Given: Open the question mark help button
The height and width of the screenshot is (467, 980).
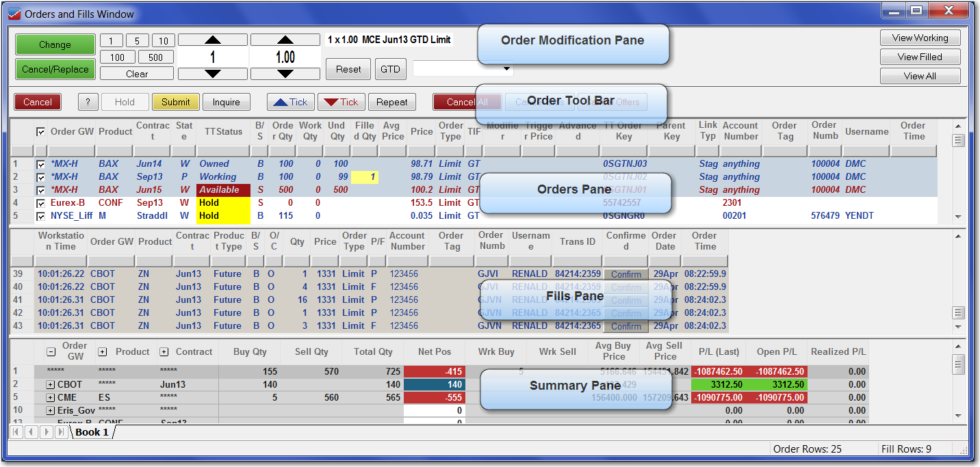Looking at the screenshot, I should [x=88, y=102].
